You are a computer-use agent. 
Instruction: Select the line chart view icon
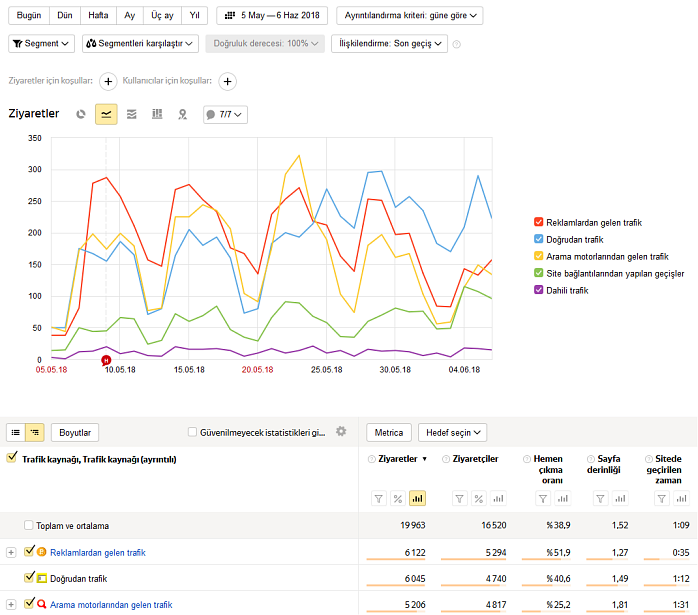106,114
